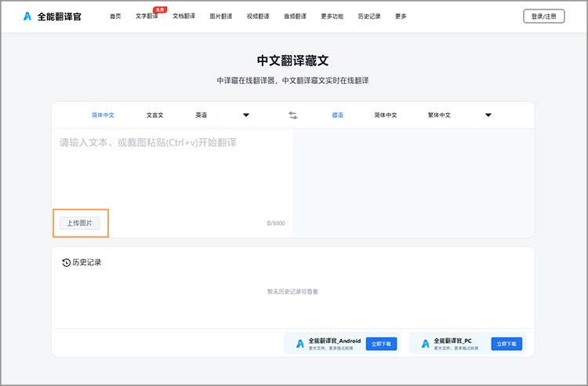
Task: Select 文言文 as source language
Action: [155, 115]
